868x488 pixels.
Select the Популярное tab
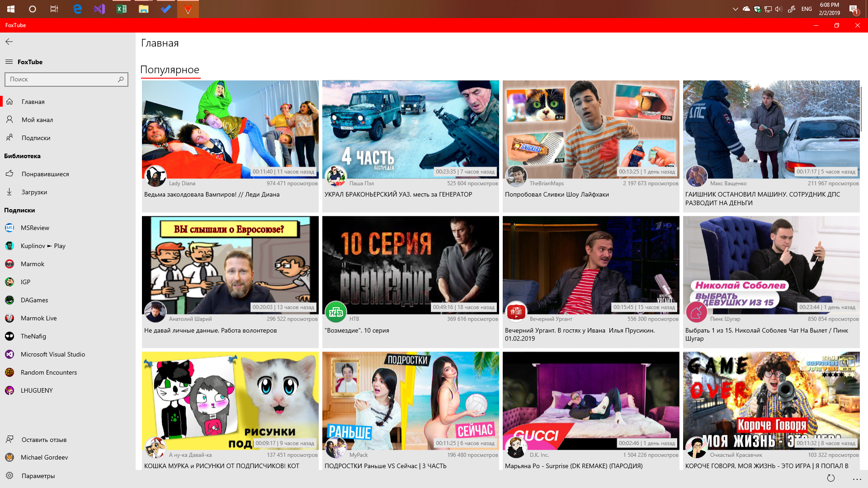tap(170, 70)
